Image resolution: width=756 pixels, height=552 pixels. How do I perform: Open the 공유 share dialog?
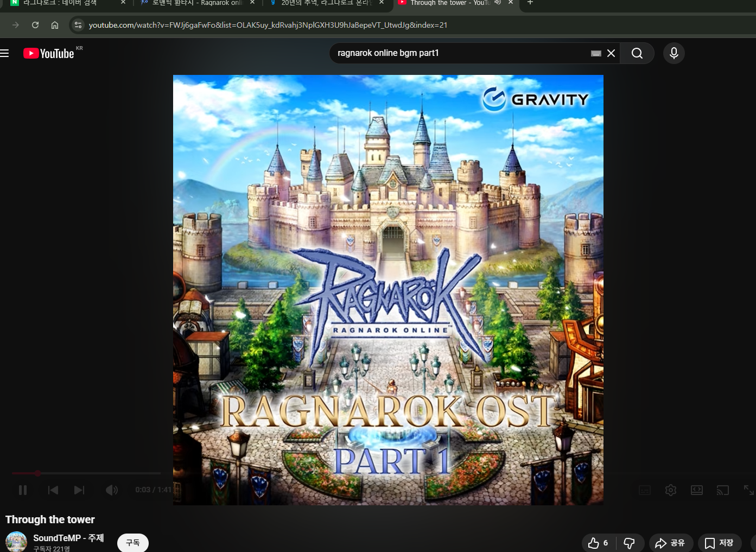(x=671, y=543)
